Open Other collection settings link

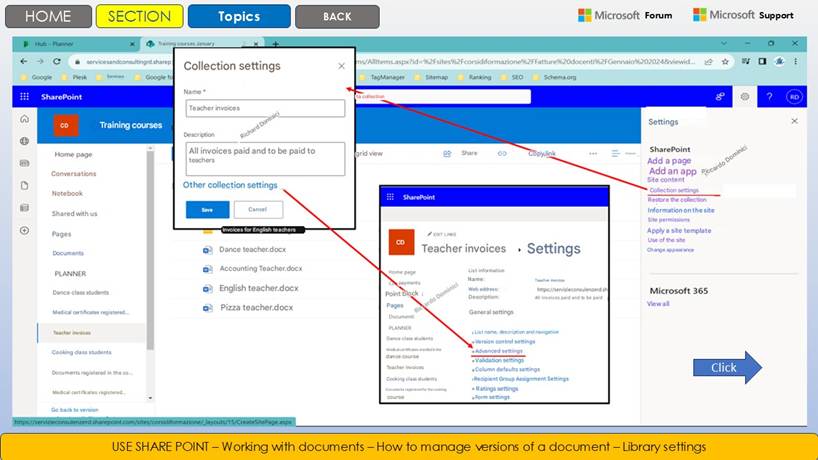click(230, 185)
